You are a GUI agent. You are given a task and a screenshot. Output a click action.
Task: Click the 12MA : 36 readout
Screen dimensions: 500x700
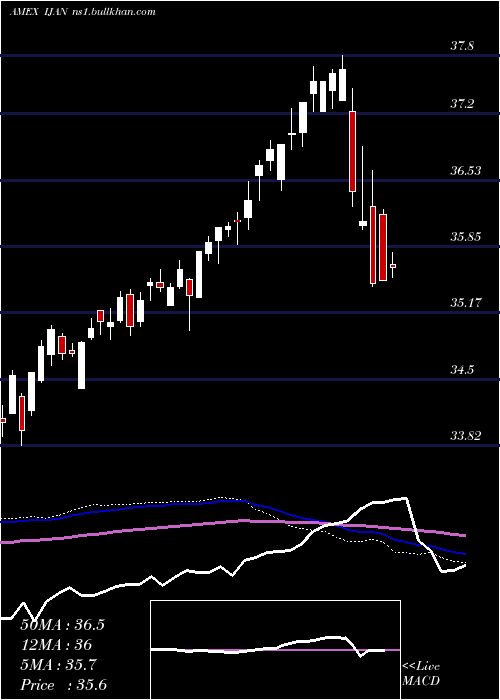pos(56,645)
